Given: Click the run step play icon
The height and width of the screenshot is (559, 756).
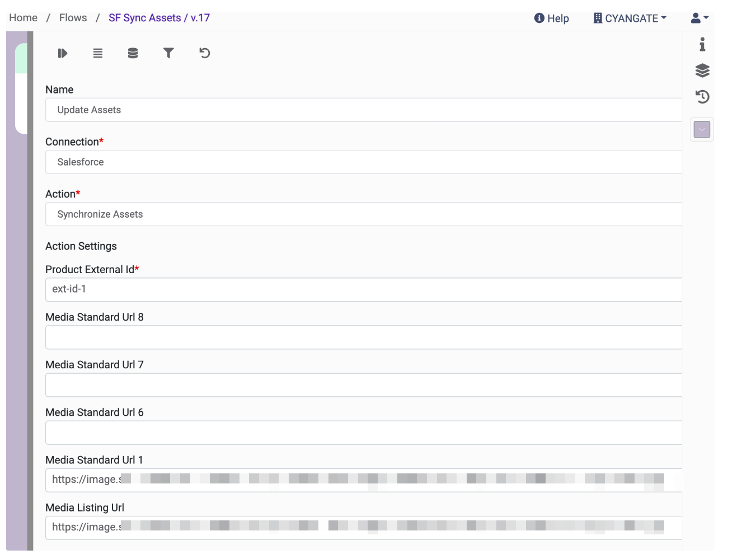Looking at the screenshot, I should [62, 53].
